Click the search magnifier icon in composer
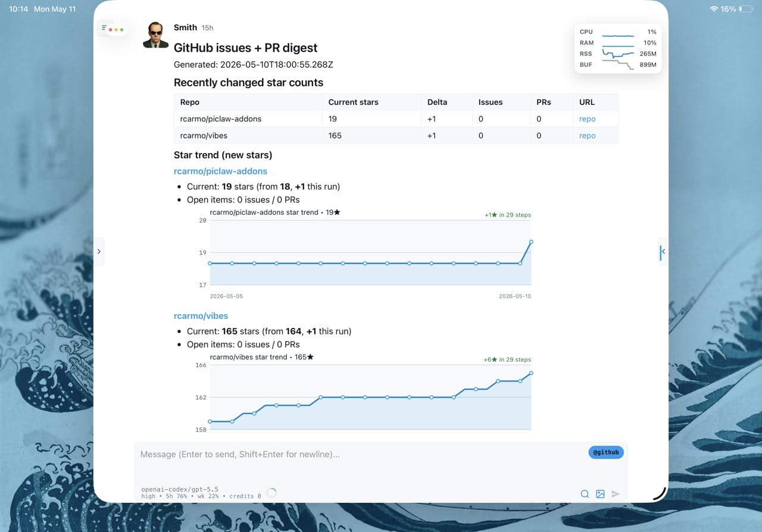 coord(585,494)
